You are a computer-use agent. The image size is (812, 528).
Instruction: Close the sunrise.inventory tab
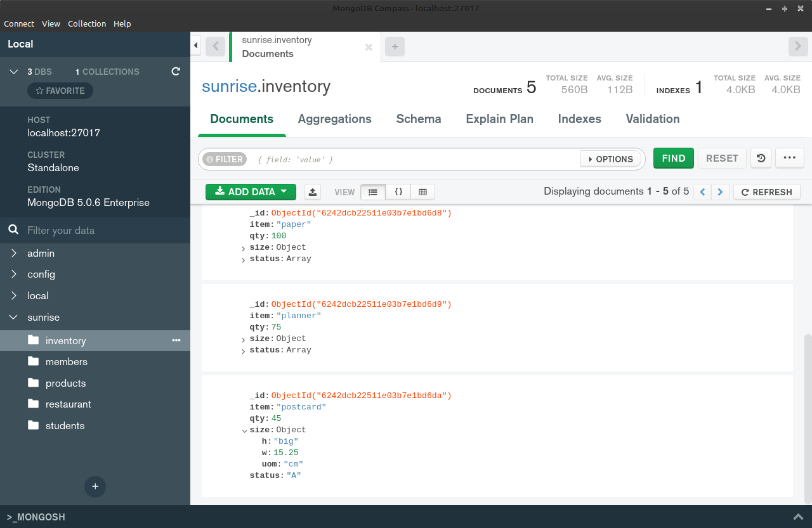click(x=369, y=47)
